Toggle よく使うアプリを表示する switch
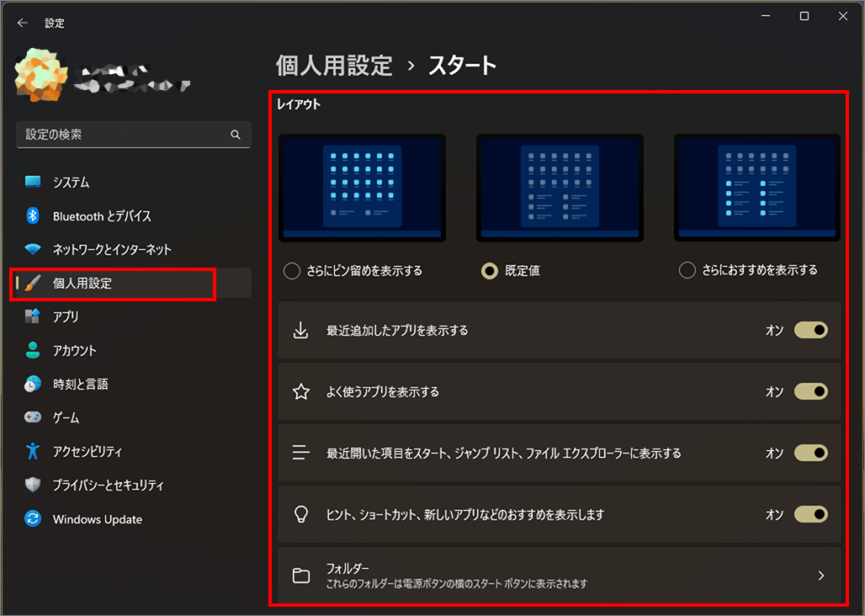Image resolution: width=865 pixels, height=616 pixels. [811, 391]
